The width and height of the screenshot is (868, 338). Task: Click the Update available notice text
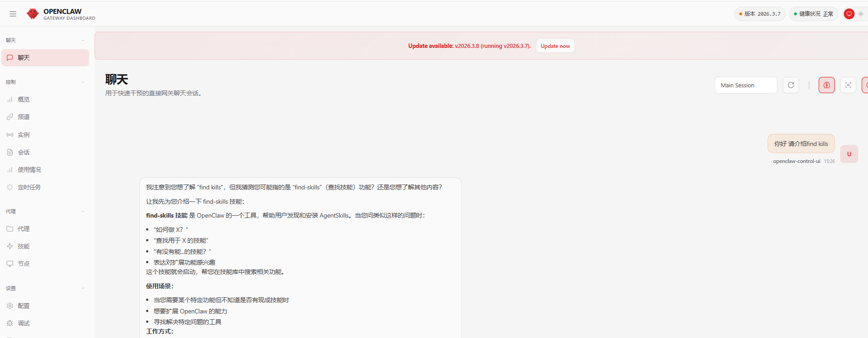click(x=469, y=46)
